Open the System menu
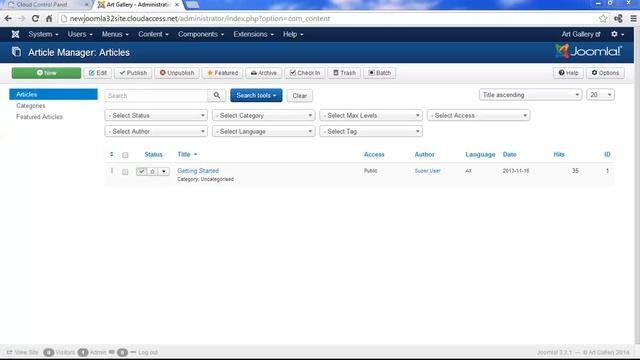 [43, 34]
